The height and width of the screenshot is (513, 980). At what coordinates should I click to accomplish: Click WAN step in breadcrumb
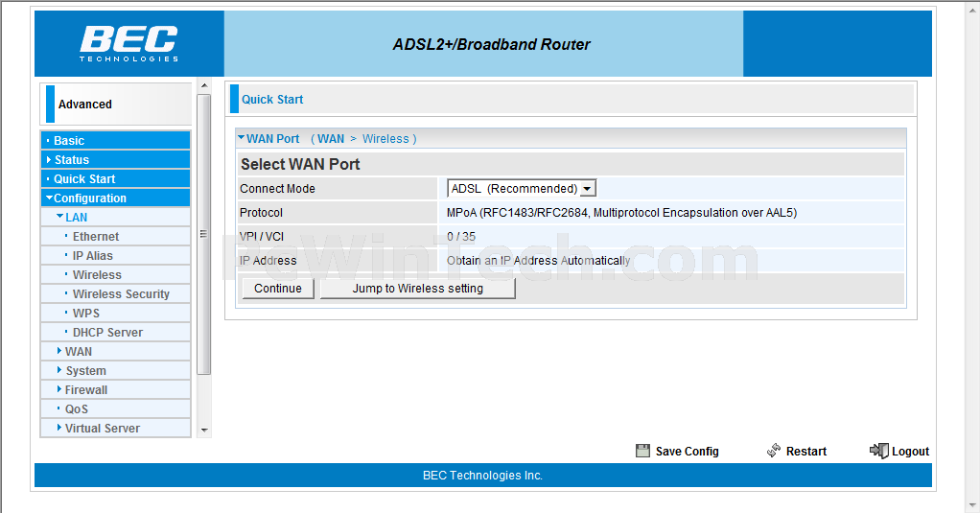click(x=331, y=139)
